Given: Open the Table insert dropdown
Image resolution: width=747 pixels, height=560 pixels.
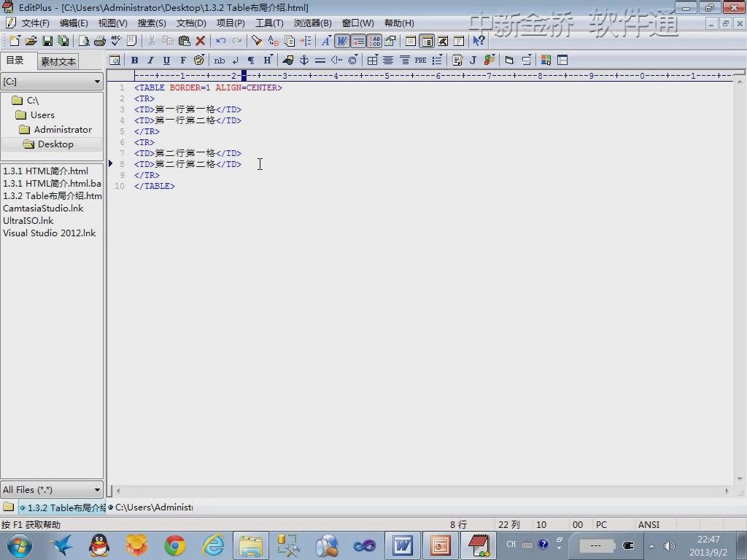Looking at the screenshot, I should (x=373, y=61).
